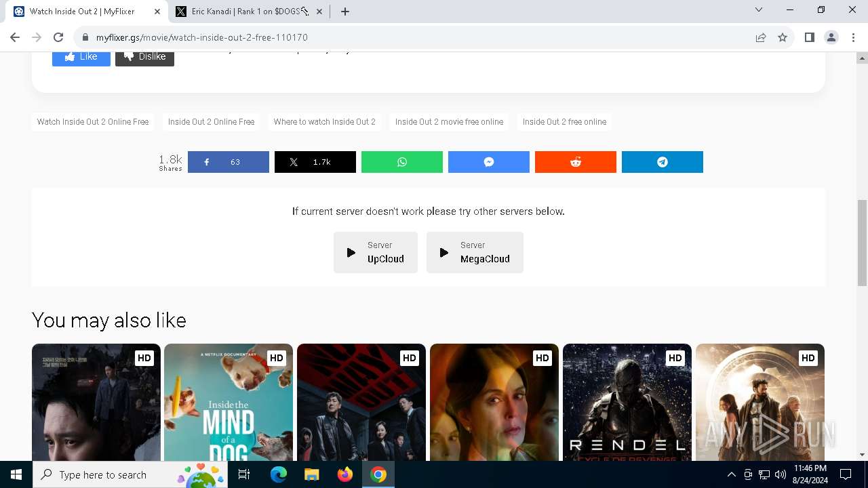Screen dimensions: 868x488
Task: Go back to the previous page
Action: tap(15, 37)
